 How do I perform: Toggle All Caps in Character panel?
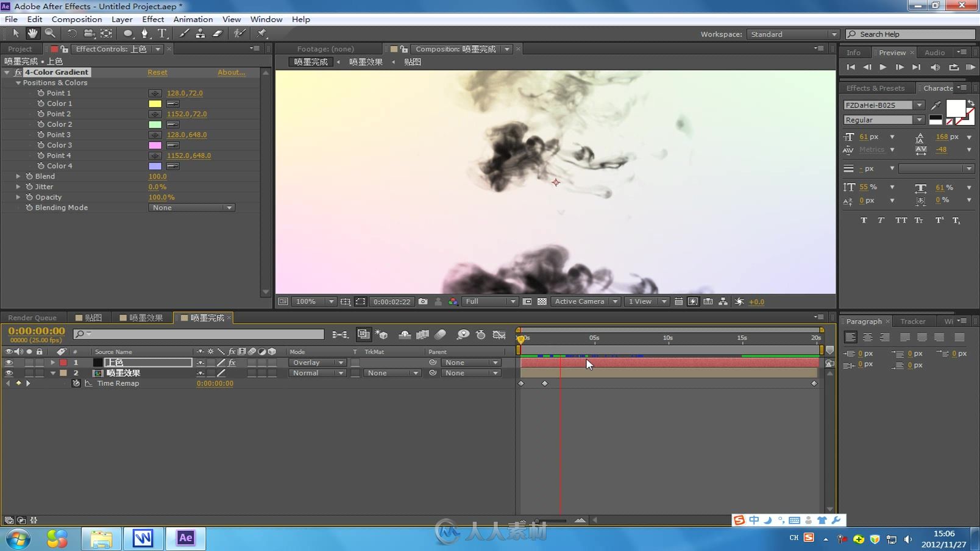pyautogui.click(x=901, y=220)
